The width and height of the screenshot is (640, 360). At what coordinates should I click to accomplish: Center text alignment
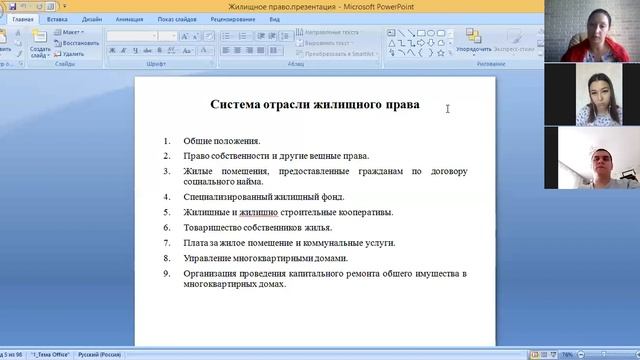(x=238, y=51)
